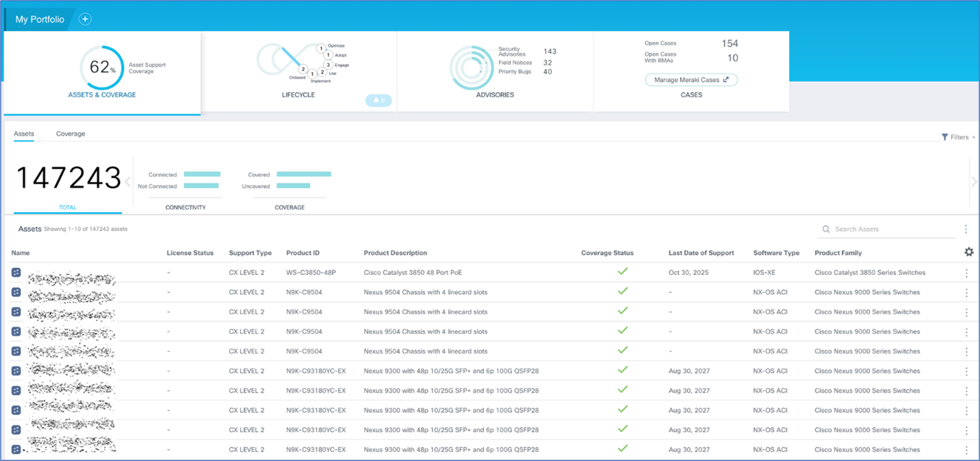Click the vertical ellipsis next to Search Assets
The height and width of the screenshot is (461, 980).
(x=966, y=229)
